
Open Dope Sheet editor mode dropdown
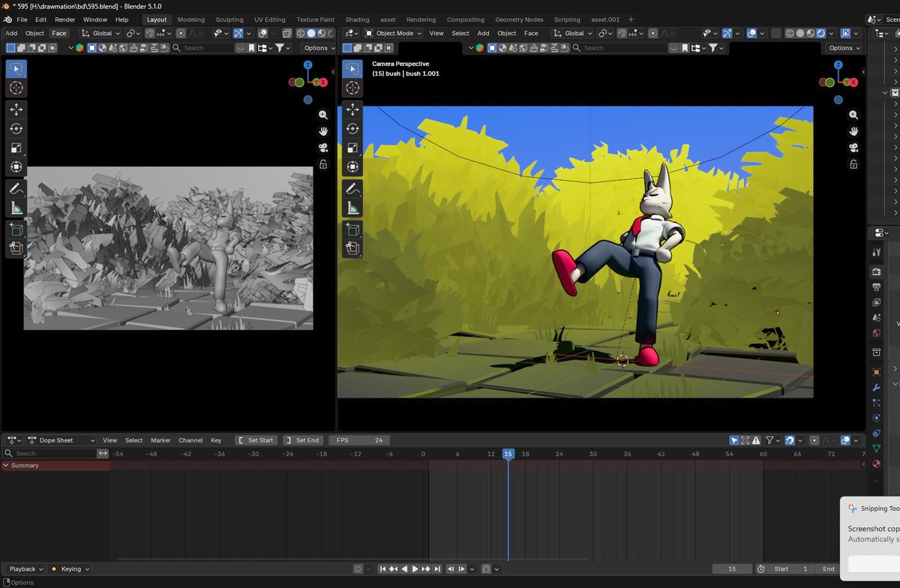(x=61, y=440)
